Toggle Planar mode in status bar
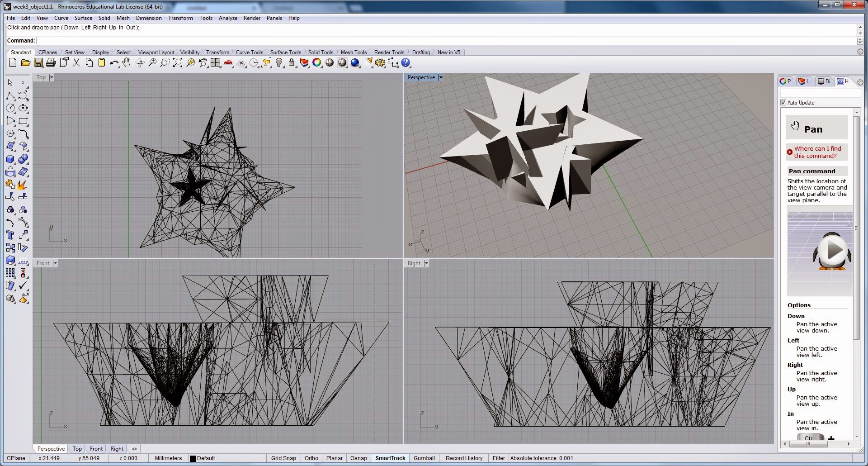The image size is (868, 466). point(335,458)
